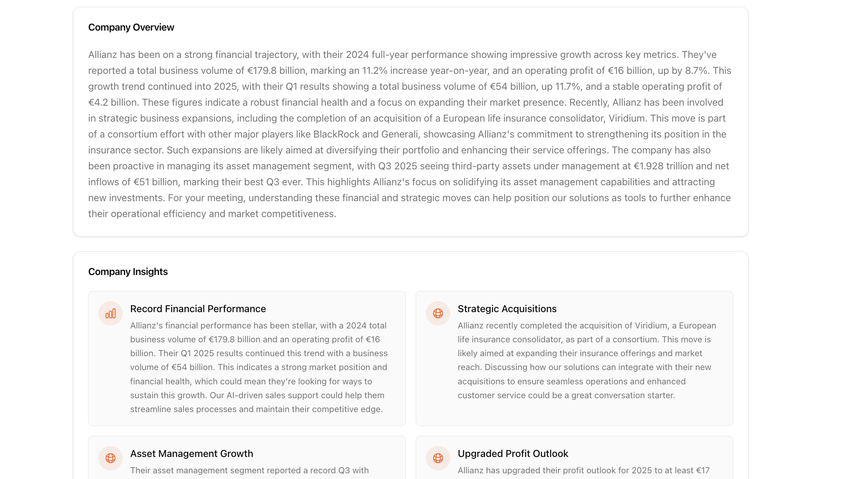
Task: Click the bar chart icon for Record Financial Performance
Action: [111, 313]
